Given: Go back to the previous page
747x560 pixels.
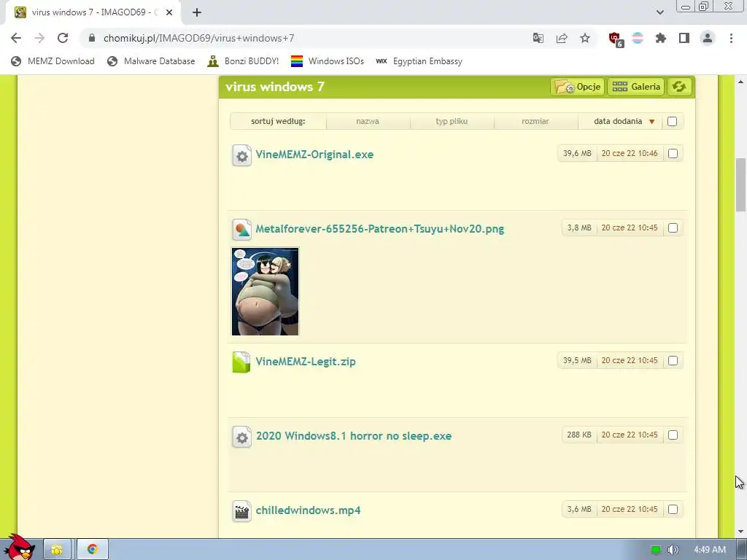Looking at the screenshot, I should tap(16, 38).
